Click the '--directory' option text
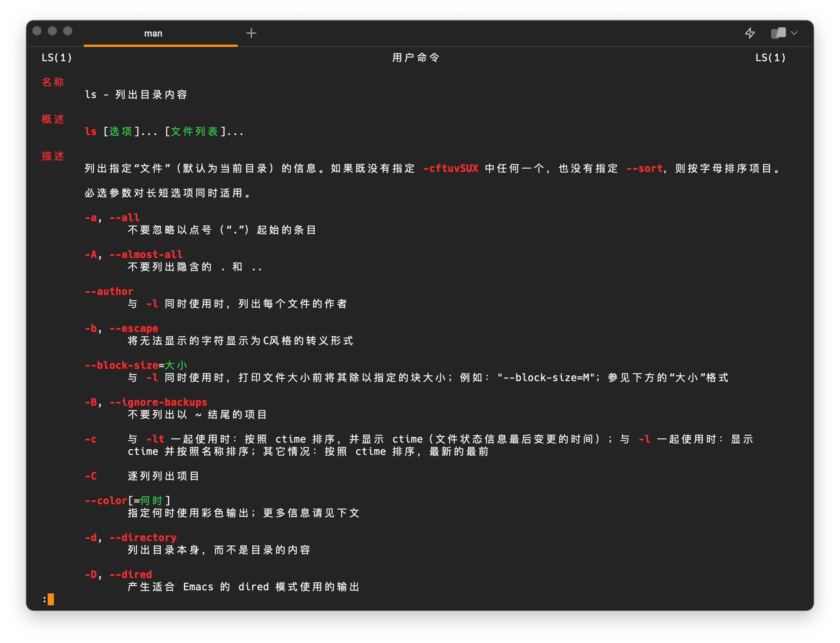 click(x=143, y=538)
